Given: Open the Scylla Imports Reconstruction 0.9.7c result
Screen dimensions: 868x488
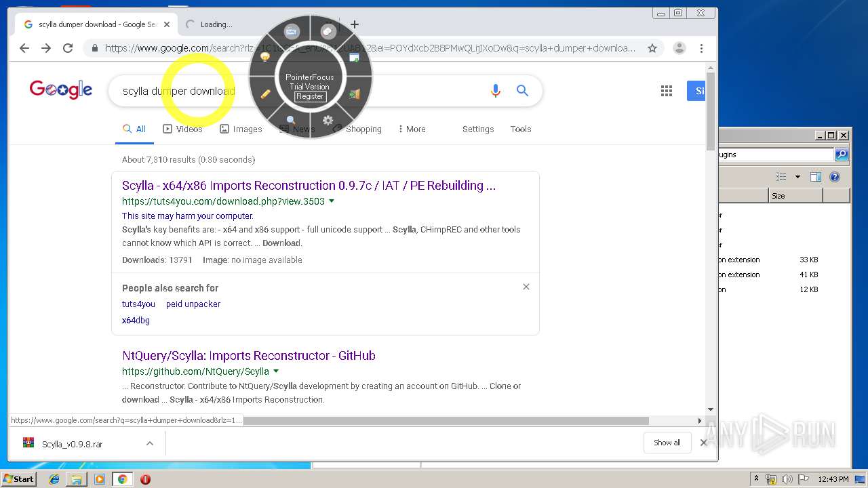Looking at the screenshot, I should pos(309,185).
